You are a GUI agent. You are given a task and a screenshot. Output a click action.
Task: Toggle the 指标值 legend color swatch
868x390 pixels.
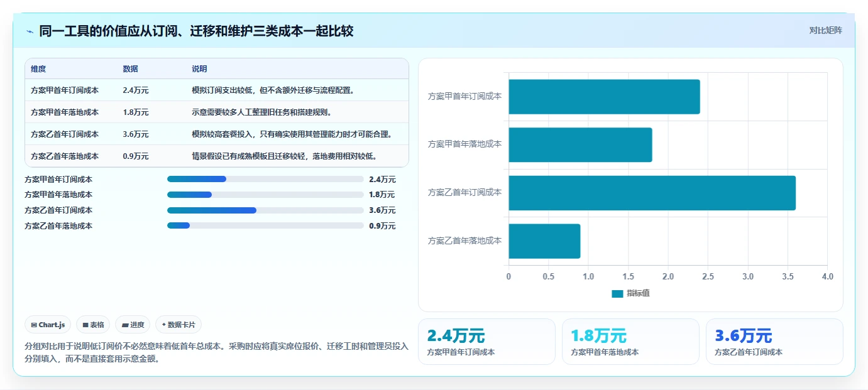click(617, 293)
